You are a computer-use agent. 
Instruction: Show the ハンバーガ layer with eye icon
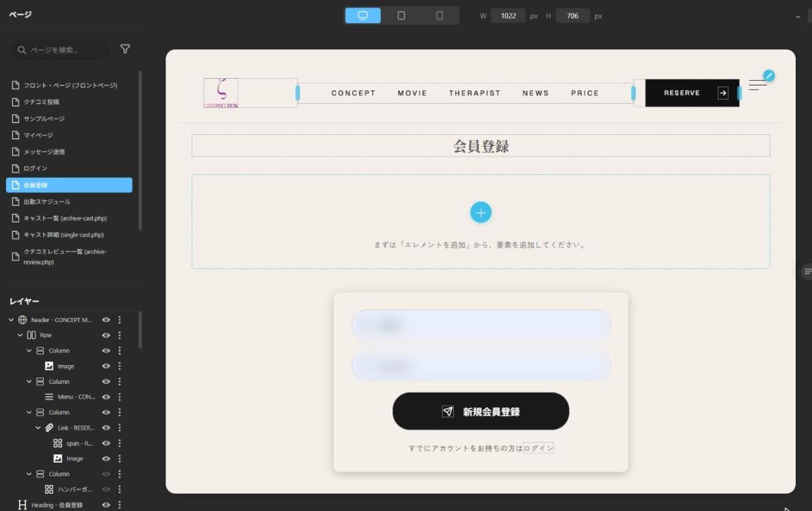coord(106,489)
